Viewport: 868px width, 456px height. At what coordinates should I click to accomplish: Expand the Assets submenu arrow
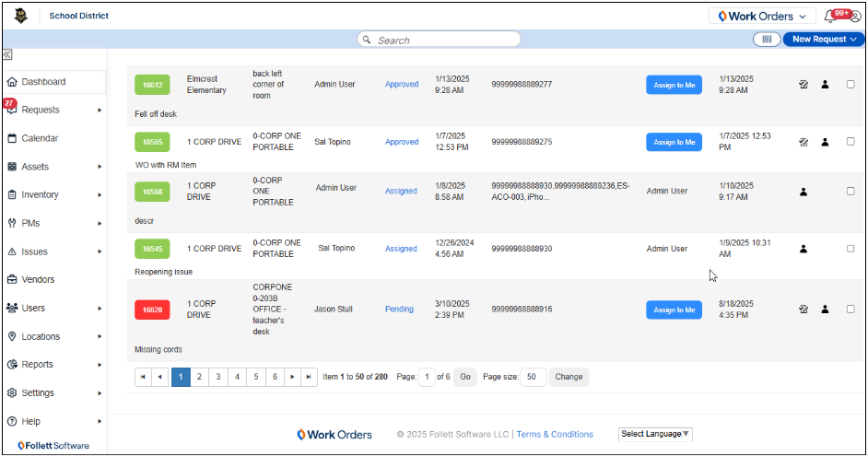(x=100, y=167)
